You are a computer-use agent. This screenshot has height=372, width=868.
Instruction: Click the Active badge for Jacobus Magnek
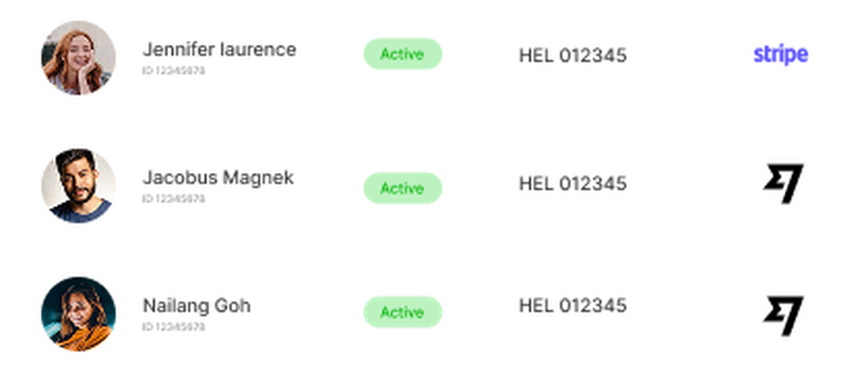[402, 188]
